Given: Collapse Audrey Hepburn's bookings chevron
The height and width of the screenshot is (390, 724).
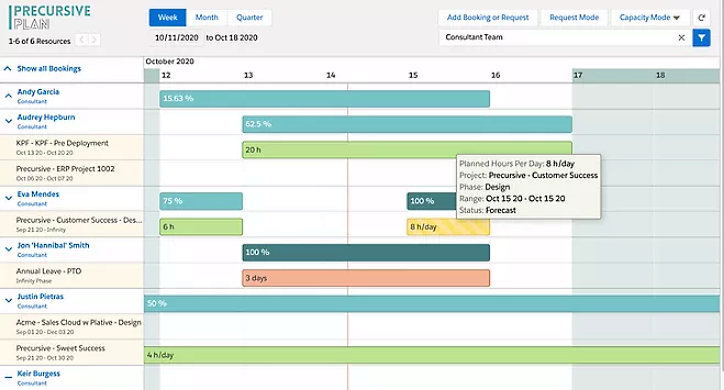Looking at the screenshot, I should pos(8,121).
